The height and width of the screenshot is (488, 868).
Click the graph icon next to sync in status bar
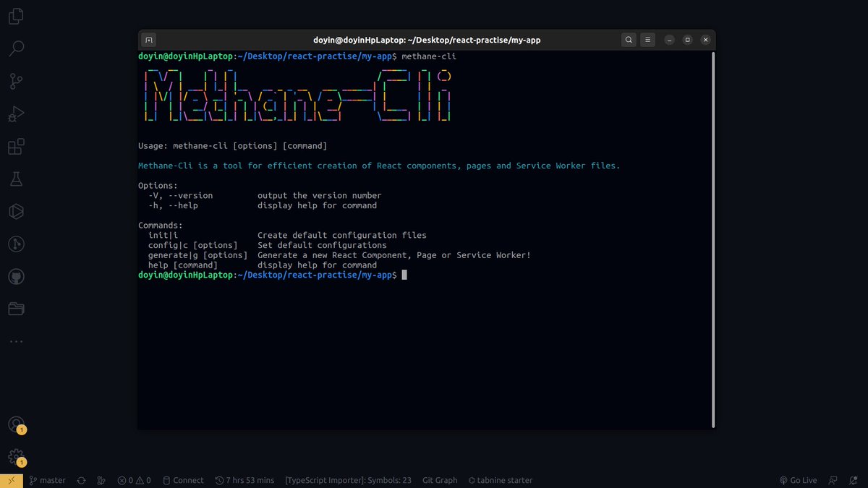point(101,480)
